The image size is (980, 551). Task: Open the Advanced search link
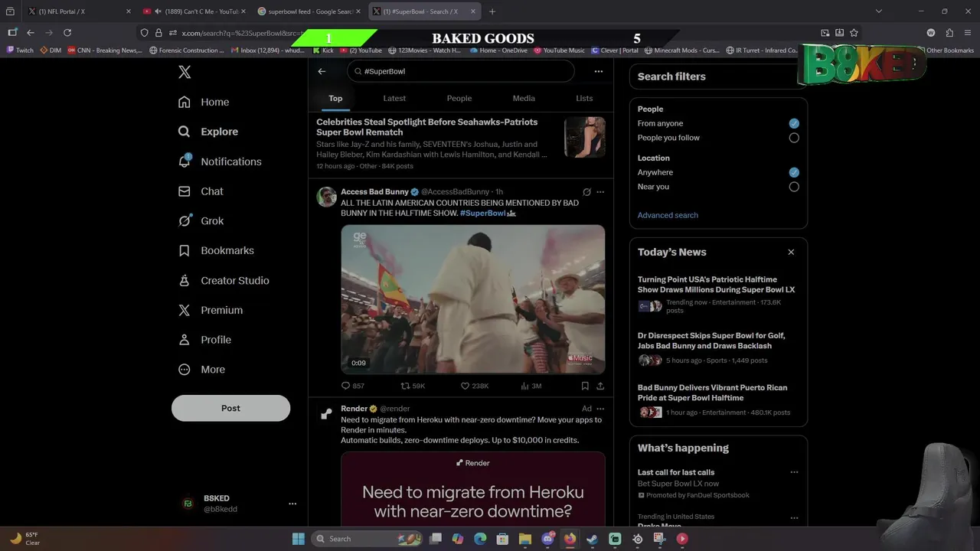[668, 215]
